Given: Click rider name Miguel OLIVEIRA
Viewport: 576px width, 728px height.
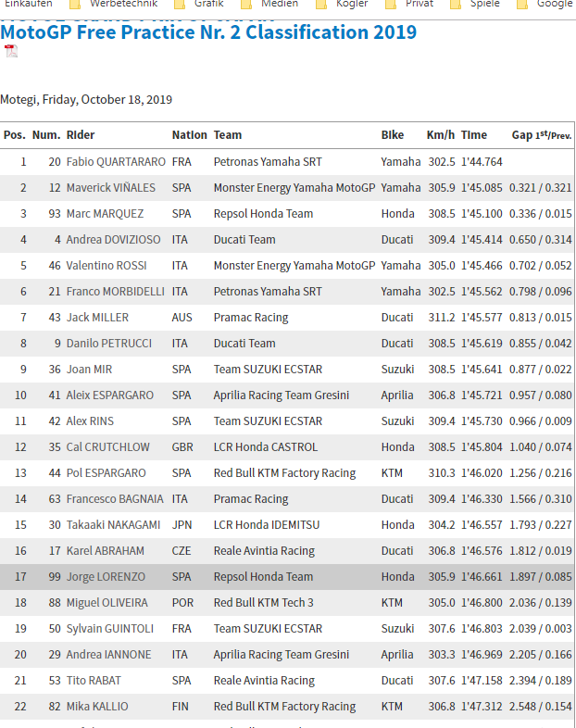Looking at the screenshot, I should [x=107, y=603].
